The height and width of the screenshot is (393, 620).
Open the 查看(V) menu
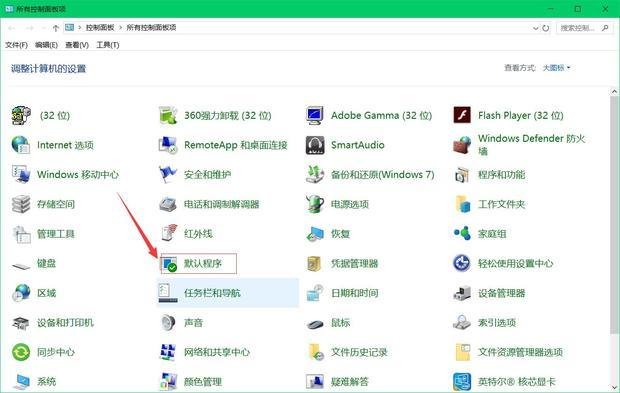77,45
